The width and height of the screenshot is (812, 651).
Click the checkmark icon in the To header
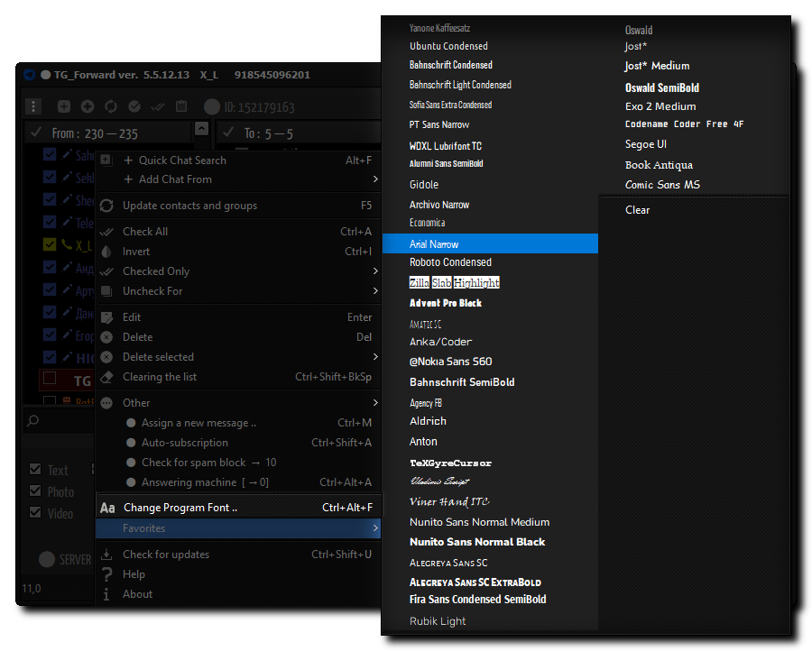coord(228,133)
